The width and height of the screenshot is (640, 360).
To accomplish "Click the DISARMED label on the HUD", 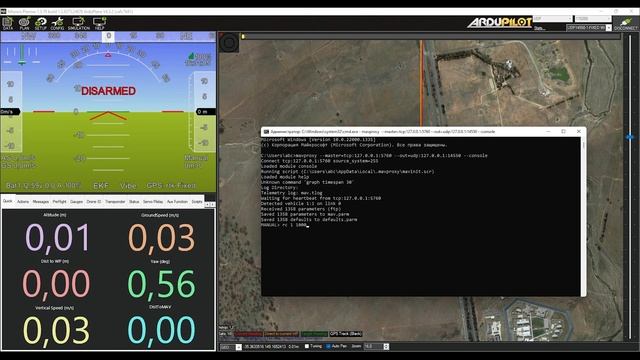I will pyautogui.click(x=108, y=91).
